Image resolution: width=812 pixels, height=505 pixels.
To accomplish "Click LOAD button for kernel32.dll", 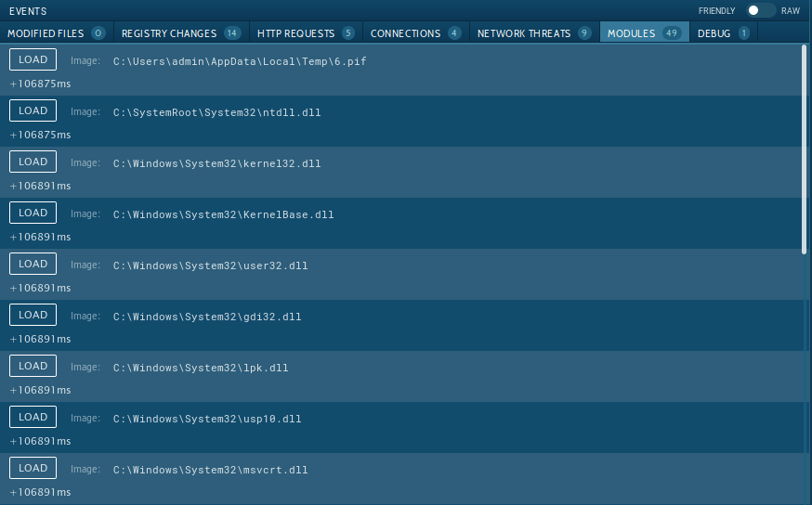I will [x=33, y=162].
